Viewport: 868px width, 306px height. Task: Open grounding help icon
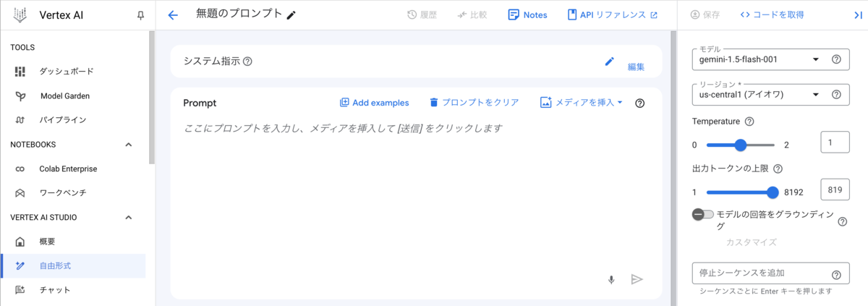tap(842, 221)
